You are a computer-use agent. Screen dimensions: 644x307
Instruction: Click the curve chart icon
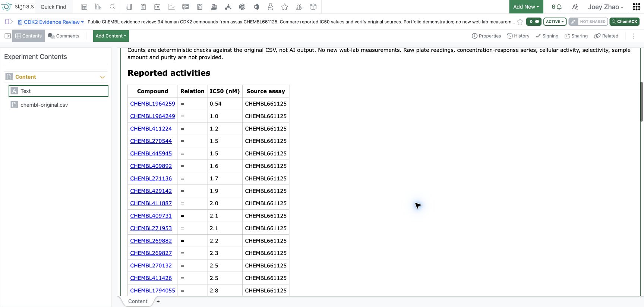click(171, 7)
